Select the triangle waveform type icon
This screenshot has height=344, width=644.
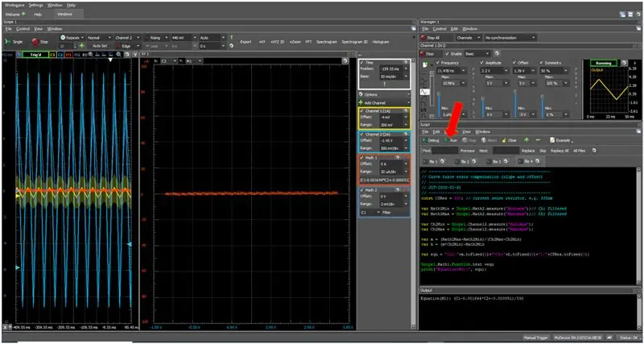pyautogui.click(x=425, y=93)
